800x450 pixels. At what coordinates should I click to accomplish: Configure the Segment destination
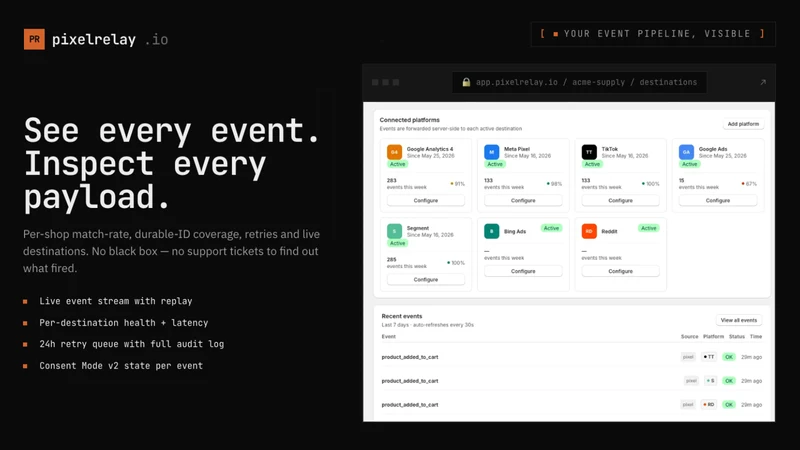[x=426, y=280]
